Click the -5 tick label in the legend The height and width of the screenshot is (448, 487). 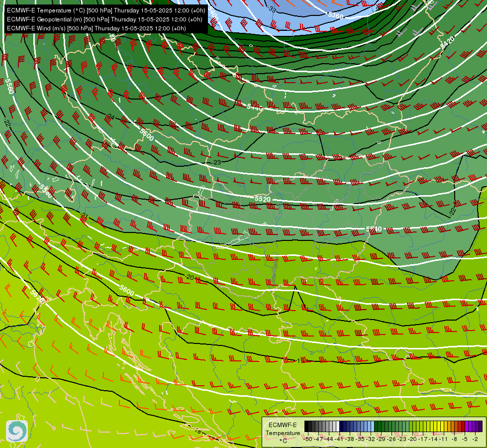(465, 439)
